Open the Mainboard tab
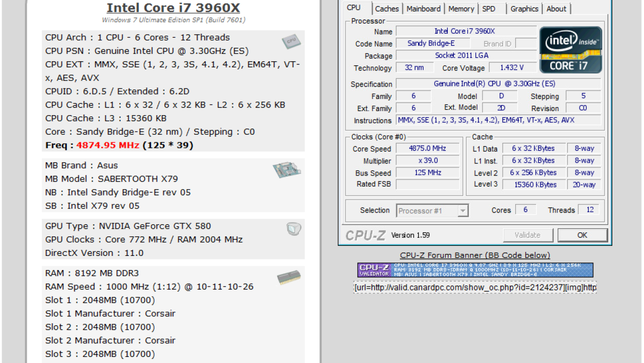 pos(424,9)
